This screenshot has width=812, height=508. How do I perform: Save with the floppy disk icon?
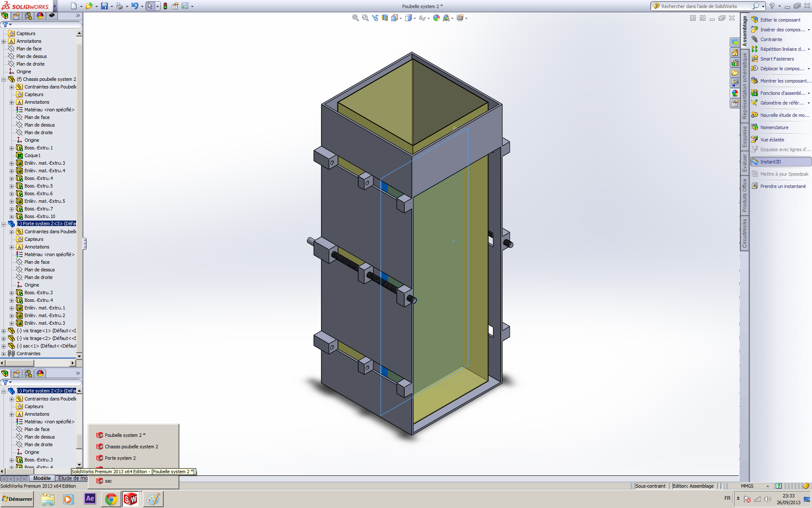coord(104,6)
